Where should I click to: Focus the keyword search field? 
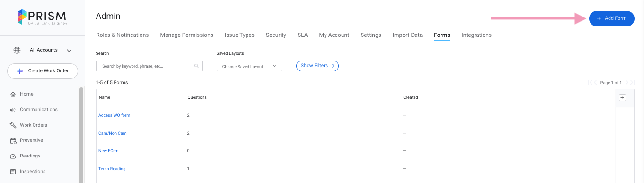coord(149,66)
